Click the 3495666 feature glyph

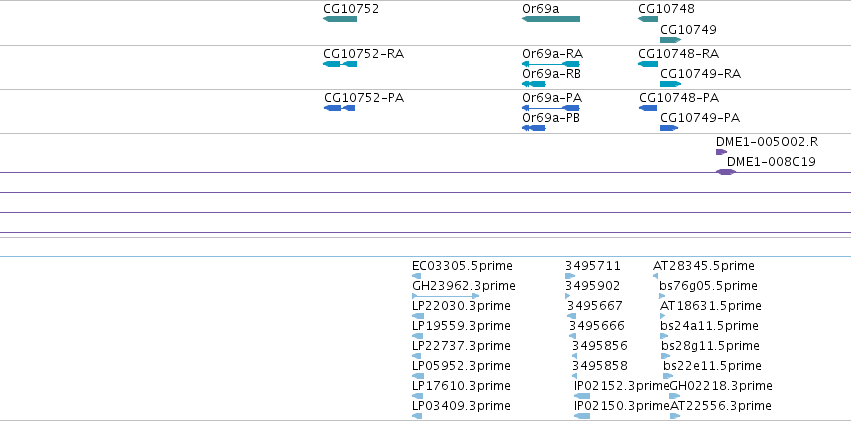tap(572, 336)
